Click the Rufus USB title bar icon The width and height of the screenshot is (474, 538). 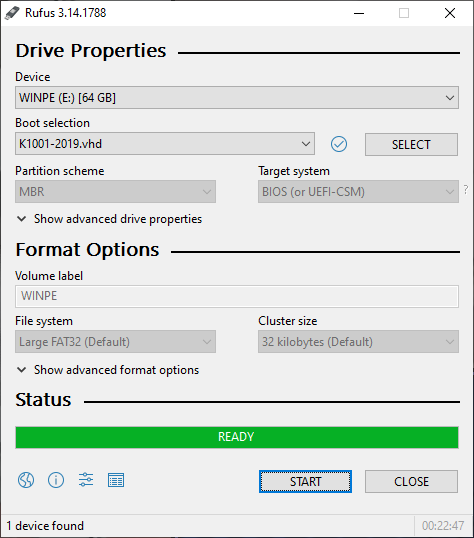click(x=12, y=13)
